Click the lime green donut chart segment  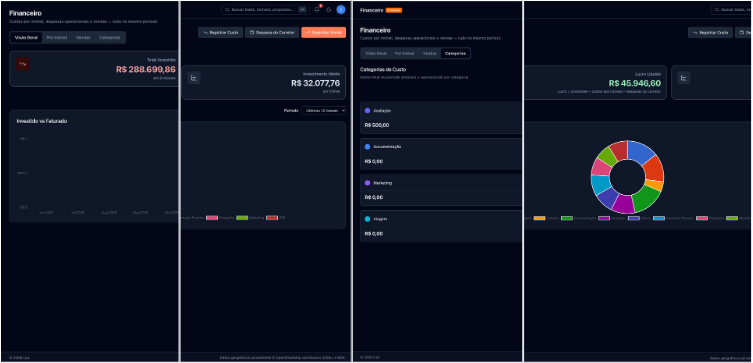(608, 156)
